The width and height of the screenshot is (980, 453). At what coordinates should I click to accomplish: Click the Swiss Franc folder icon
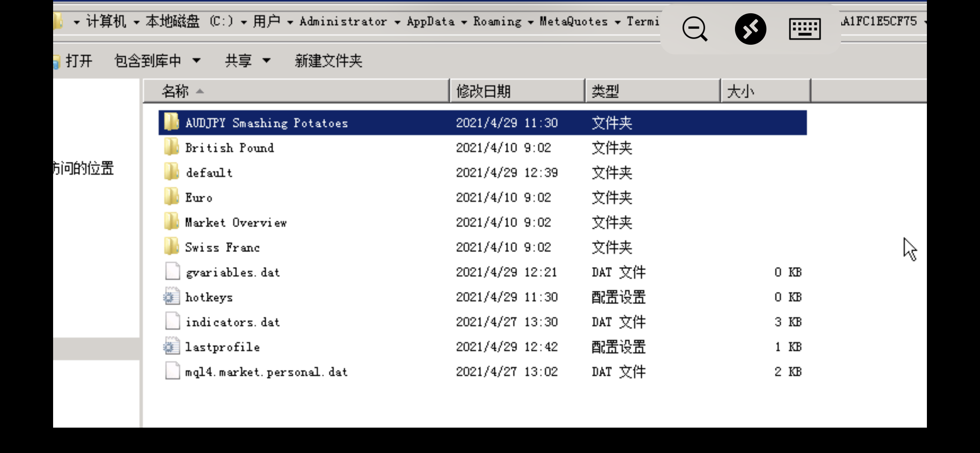click(x=172, y=247)
